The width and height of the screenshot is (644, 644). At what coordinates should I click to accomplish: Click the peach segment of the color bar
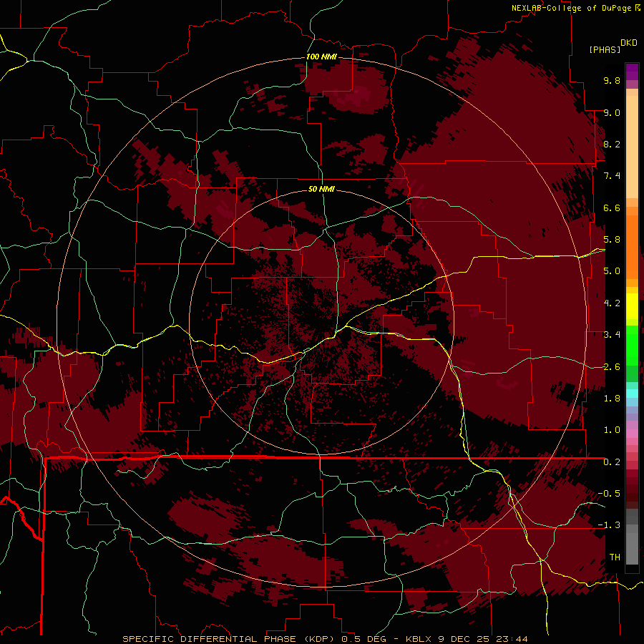click(x=632, y=147)
